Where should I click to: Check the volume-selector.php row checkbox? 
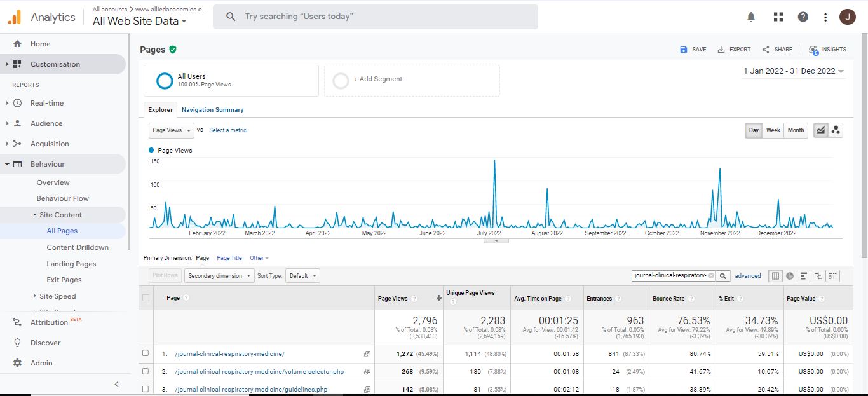pyautogui.click(x=146, y=371)
